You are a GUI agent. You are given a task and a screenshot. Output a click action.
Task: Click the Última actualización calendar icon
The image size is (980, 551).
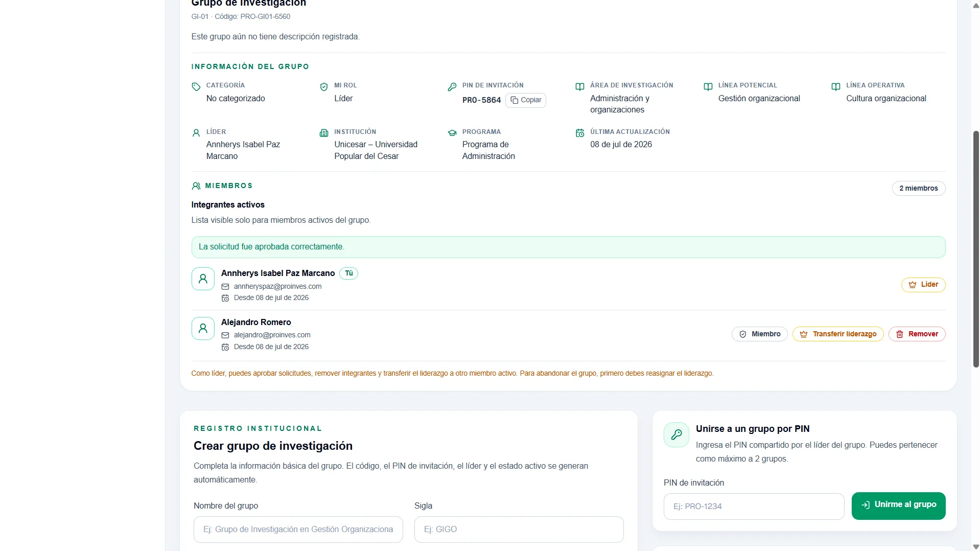click(580, 133)
